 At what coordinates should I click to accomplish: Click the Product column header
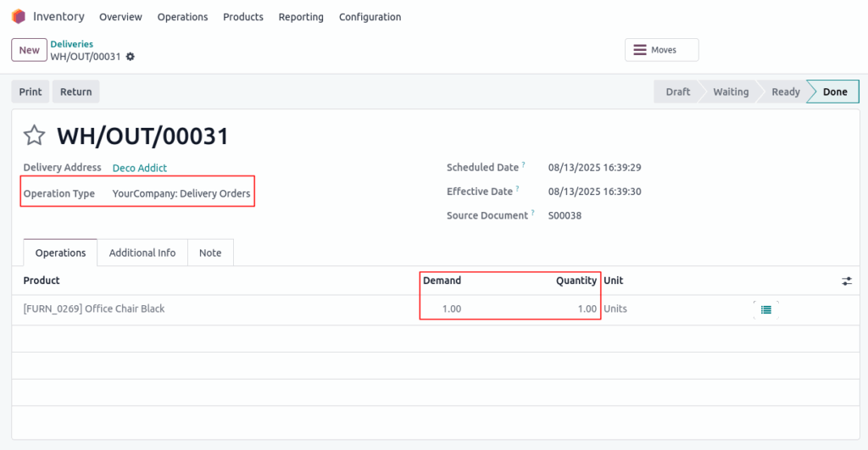(42, 281)
